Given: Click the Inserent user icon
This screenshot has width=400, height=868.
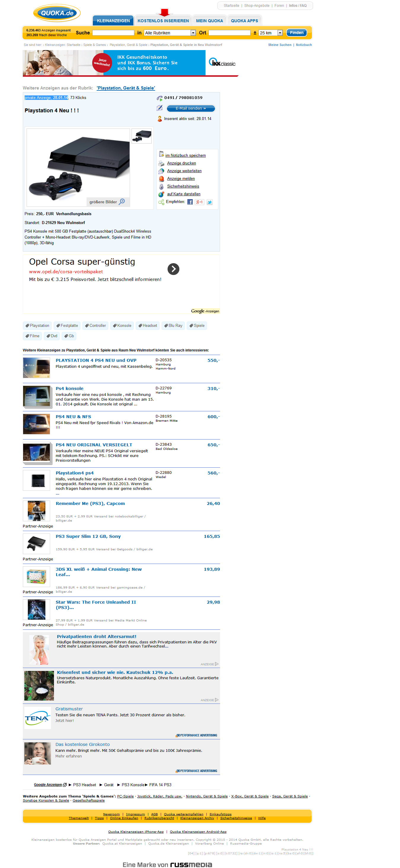Looking at the screenshot, I should (x=160, y=119).
